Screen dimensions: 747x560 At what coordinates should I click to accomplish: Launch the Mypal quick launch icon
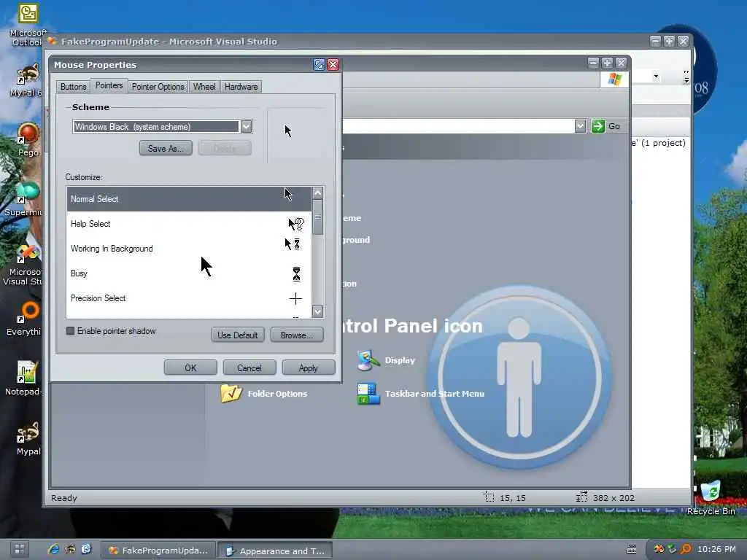pos(70,549)
